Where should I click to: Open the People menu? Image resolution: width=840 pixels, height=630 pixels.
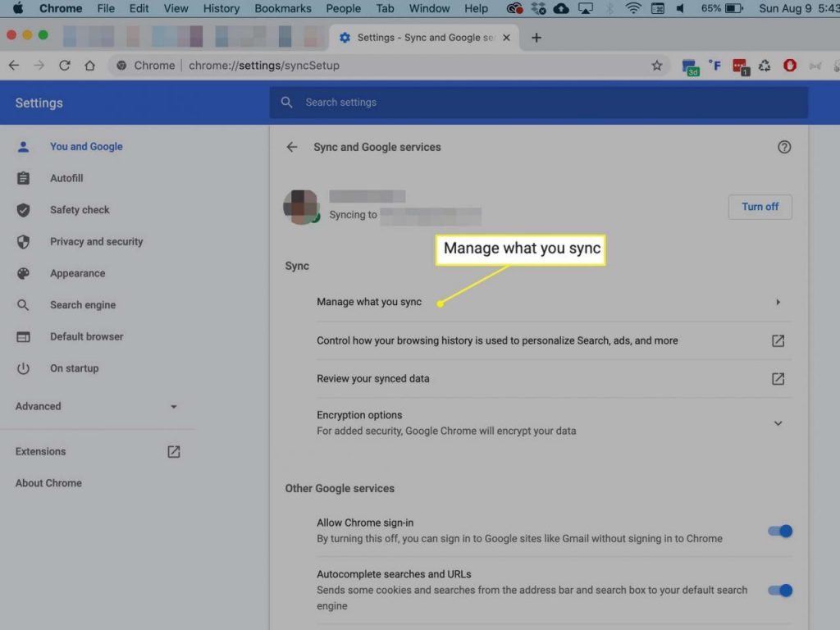coord(343,8)
